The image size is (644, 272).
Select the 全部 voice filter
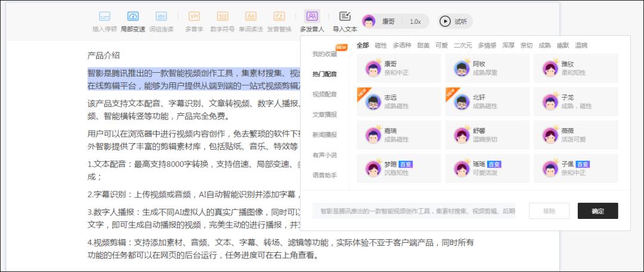tap(363, 45)
